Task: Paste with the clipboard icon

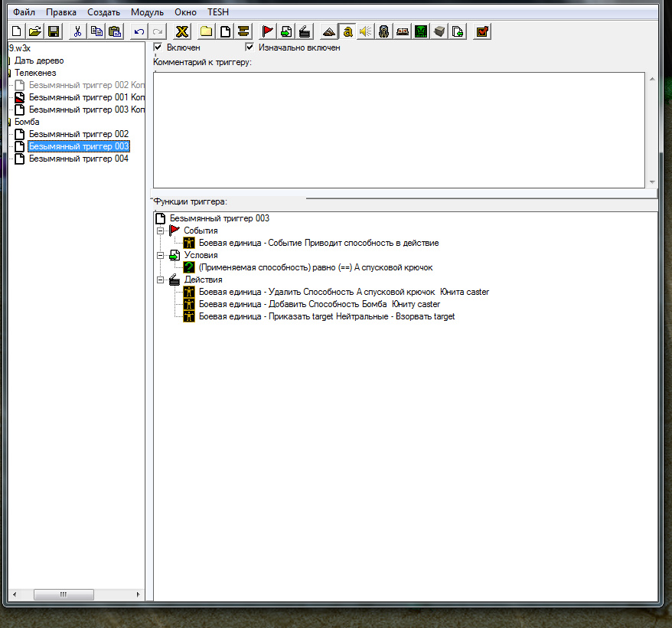Action: 115,31
